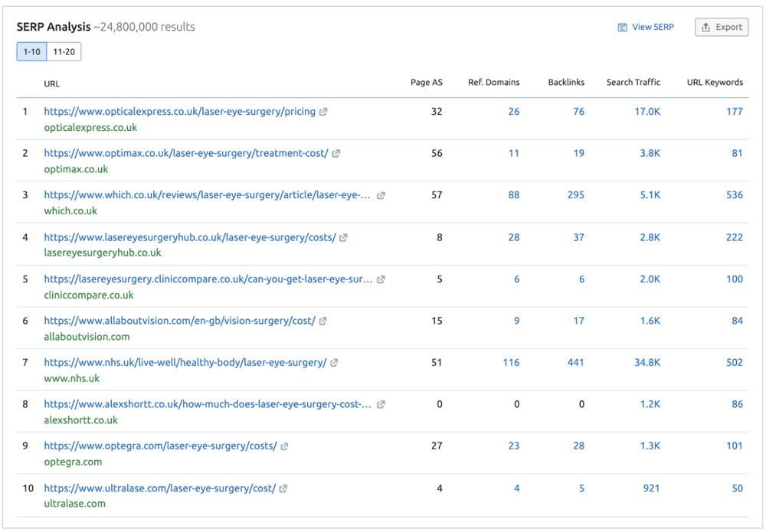766x532 pixels.
Task: Open search traffic value 3.8K for optimax
Action: (650, 154)
